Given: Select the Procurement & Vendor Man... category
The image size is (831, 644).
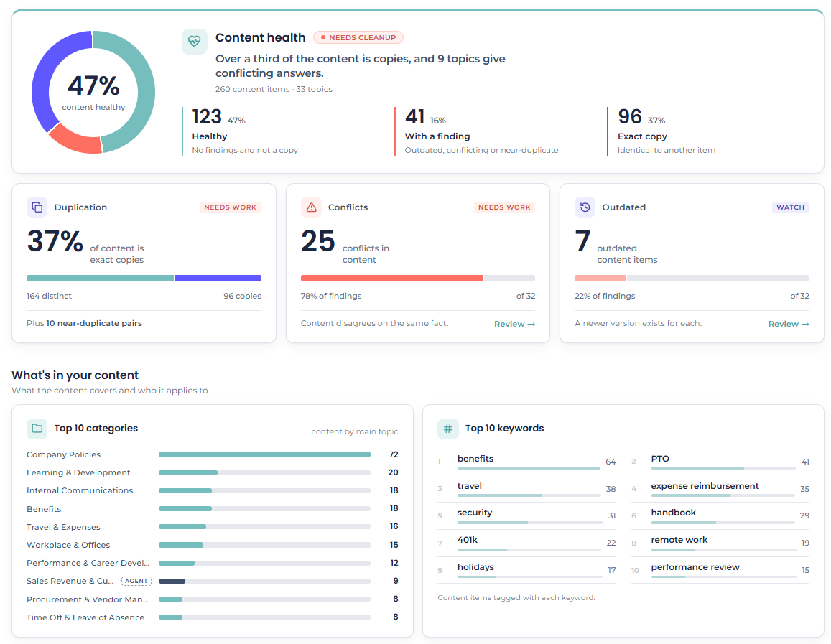Looking at the screenshot, I should pos(213,599).
